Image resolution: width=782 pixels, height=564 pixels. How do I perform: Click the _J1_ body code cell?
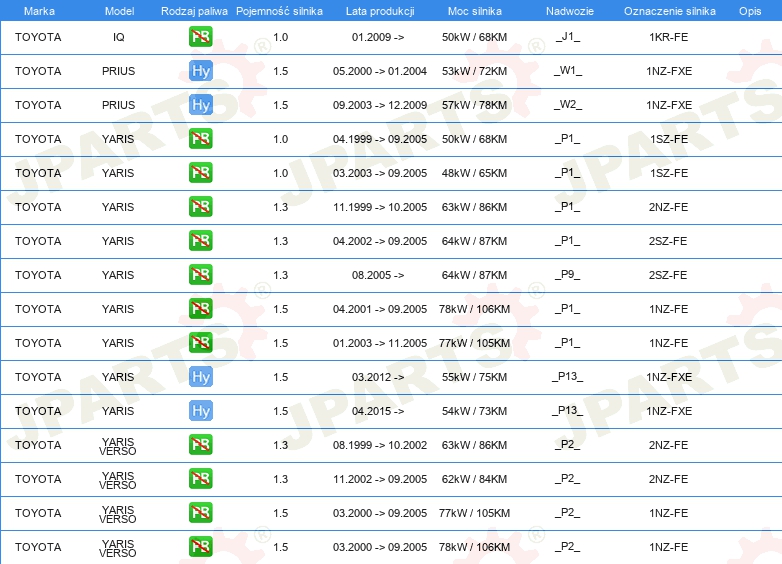pyautogui.click(x=568, y=37)
